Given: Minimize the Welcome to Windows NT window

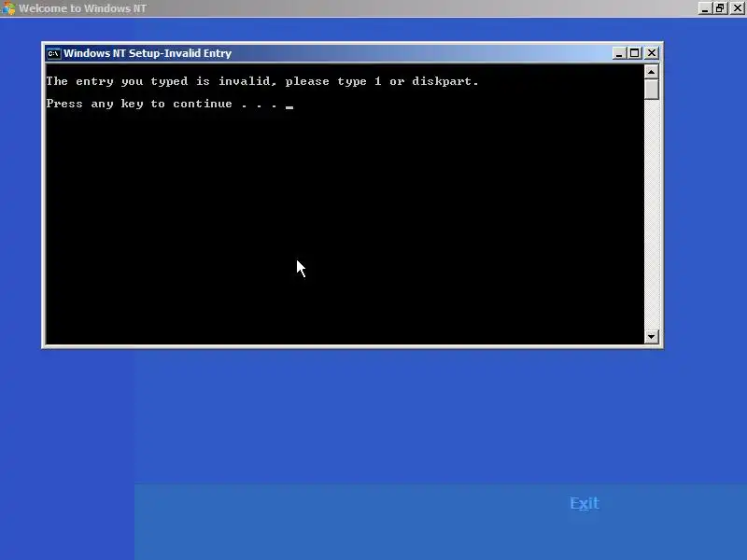Looking at the screenshot, I should tap(705, 8).
